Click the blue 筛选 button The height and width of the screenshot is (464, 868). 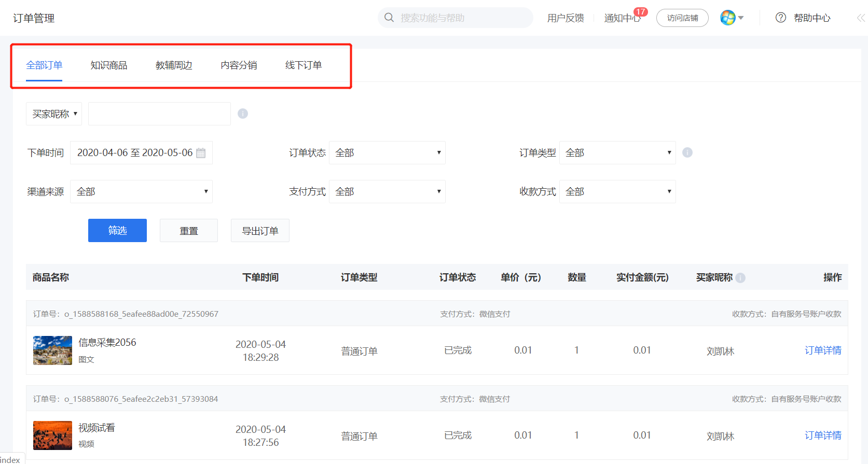117,230
